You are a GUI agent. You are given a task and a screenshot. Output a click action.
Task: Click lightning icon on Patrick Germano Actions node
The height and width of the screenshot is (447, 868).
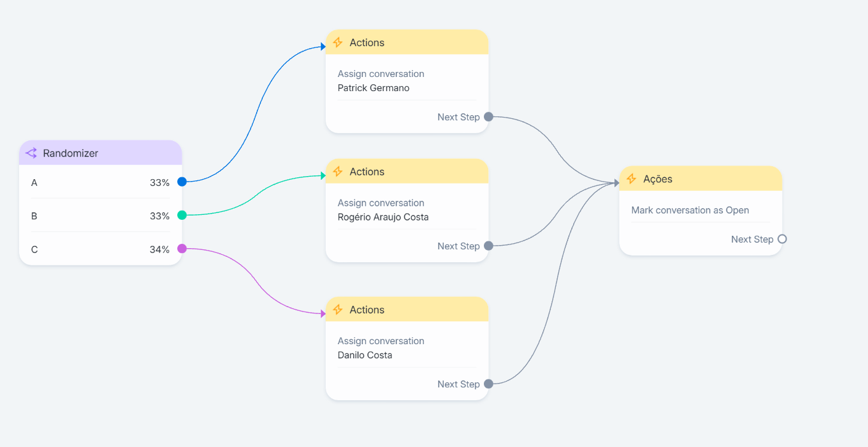[x=337, y=42]
